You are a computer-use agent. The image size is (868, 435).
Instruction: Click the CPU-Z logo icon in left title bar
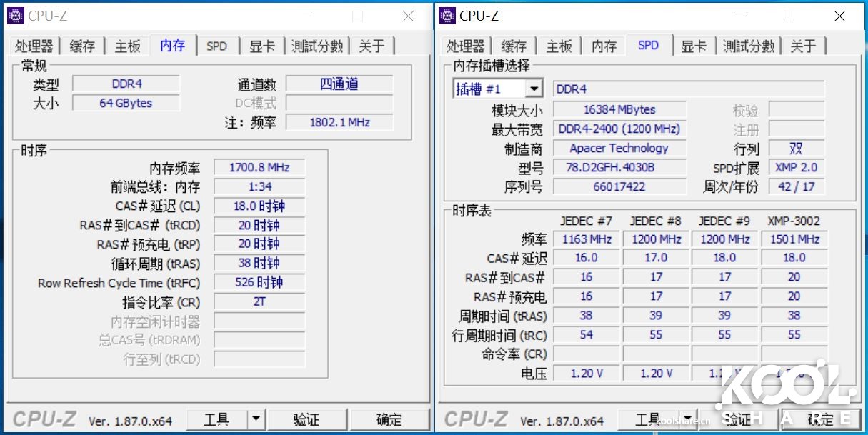tap(16, 14)
